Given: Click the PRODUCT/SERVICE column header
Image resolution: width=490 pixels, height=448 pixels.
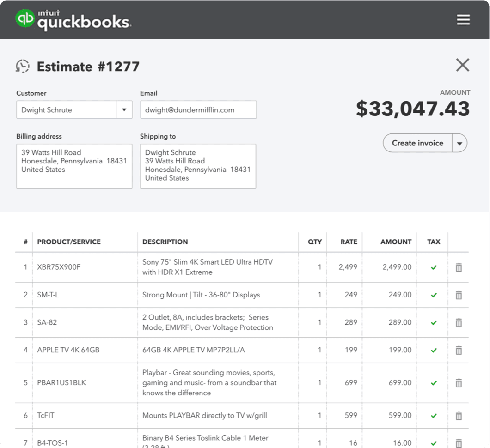Looking at the screenshot, I should pyautogui.click(x=69, y=242).
